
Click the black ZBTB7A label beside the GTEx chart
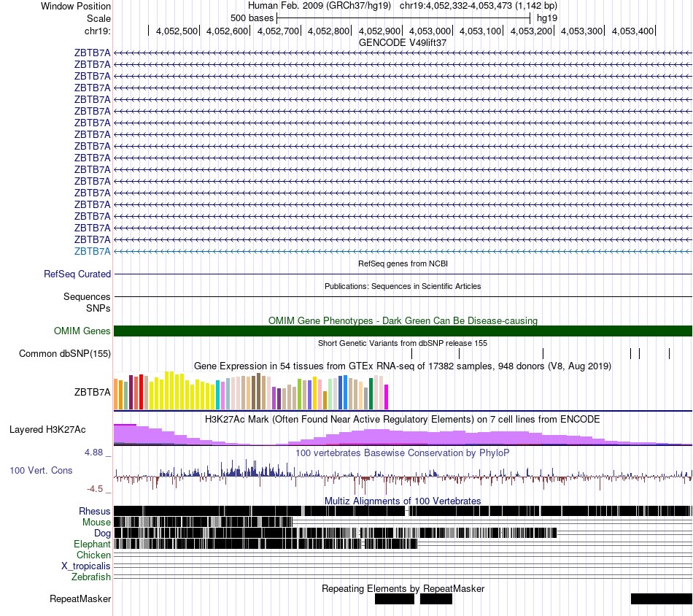[x=93, y=392]
